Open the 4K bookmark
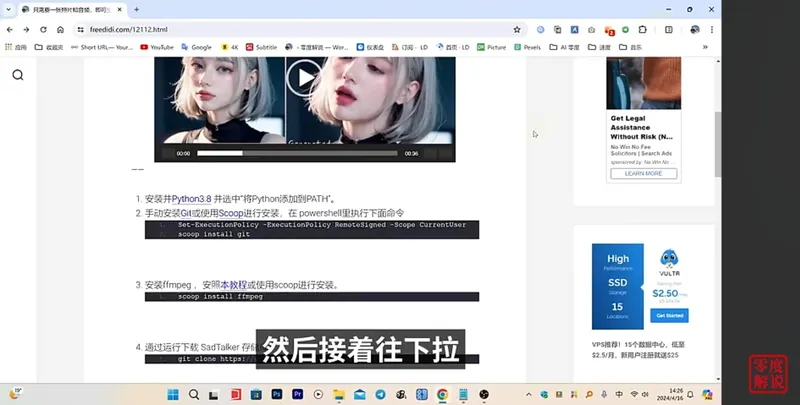 pos(229,47)
